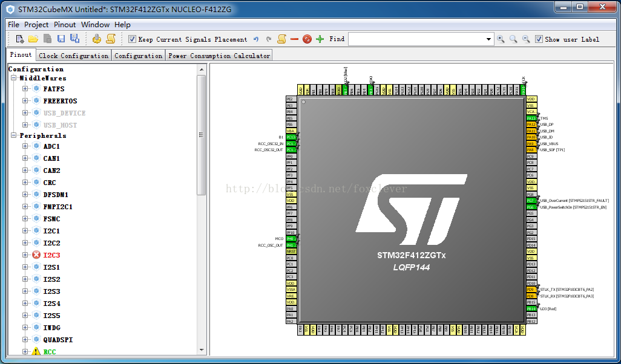The image size is (621, 364).
Task: Click the PC13 pin labeled B1
Action: (x=291, y=137)
